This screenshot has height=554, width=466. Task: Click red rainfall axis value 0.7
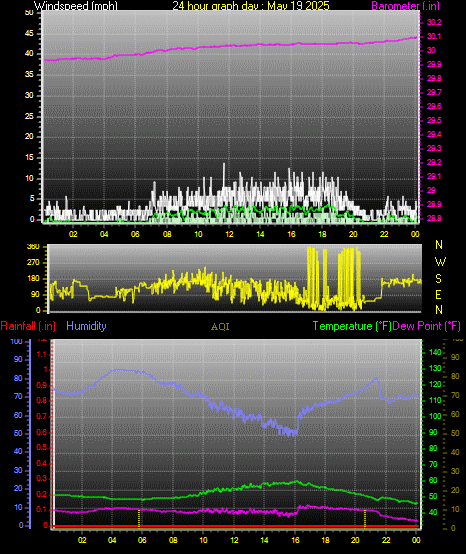click(42, 416)
